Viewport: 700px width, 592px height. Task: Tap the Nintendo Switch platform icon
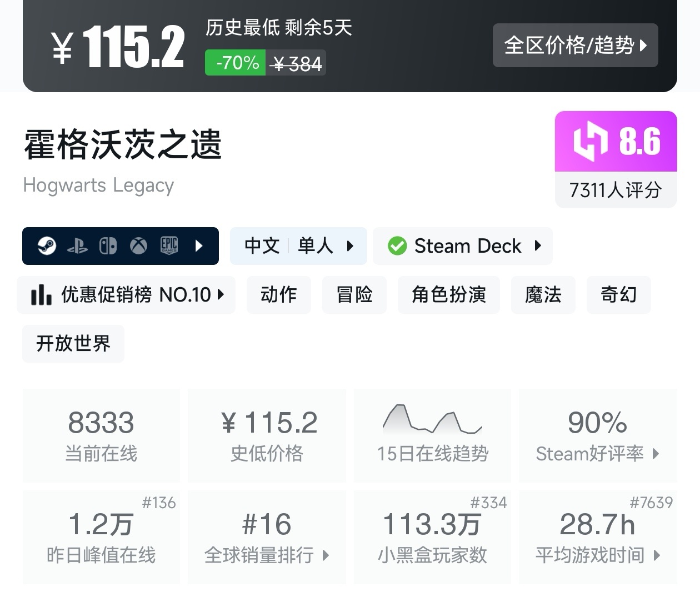pyautogui.click(x=108, y=245)
